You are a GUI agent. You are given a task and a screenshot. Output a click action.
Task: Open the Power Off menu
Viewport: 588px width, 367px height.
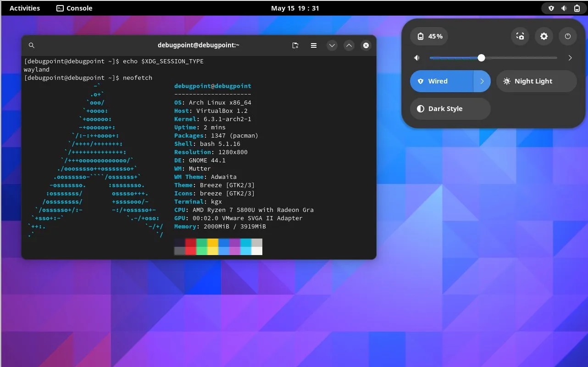567,36
